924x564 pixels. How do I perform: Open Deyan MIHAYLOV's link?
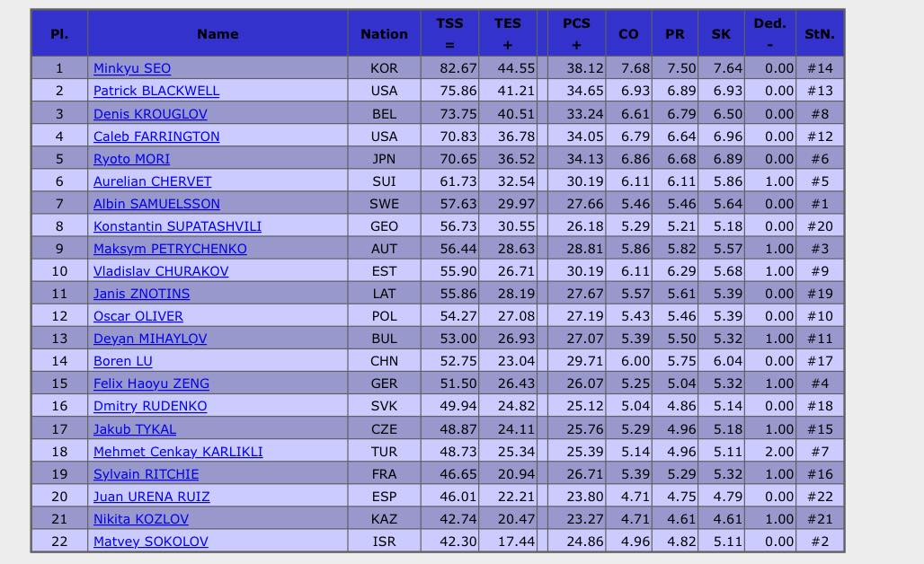[150, 339]
